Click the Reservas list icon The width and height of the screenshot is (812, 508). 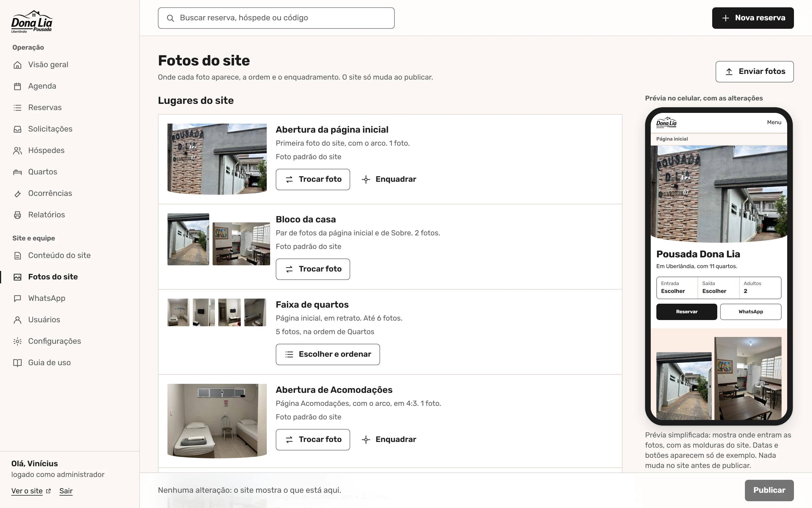[x=17, y=108]
